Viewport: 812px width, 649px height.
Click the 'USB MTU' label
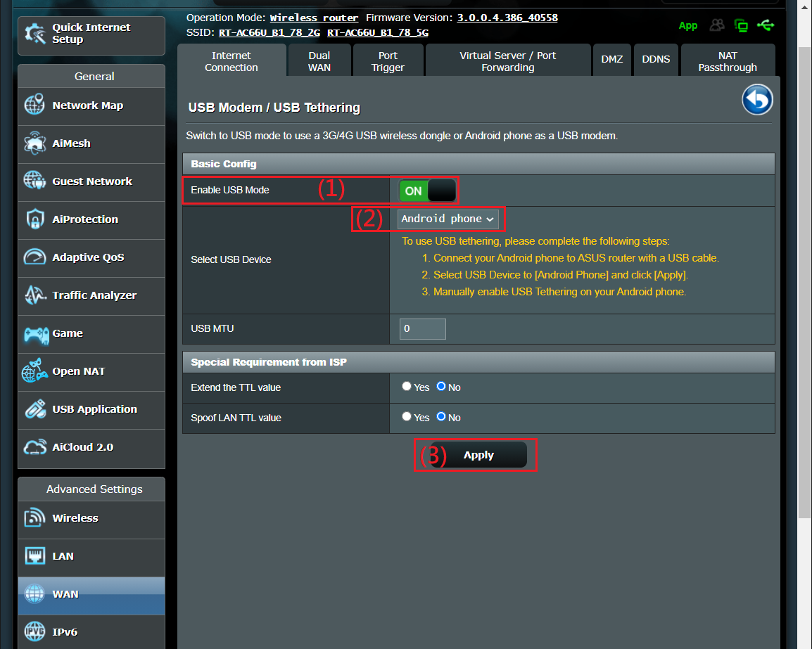[x=212, y=328]
